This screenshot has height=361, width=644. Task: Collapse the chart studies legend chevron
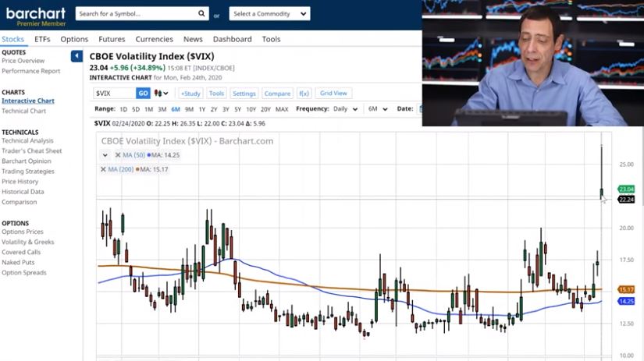tap(105, 155)
